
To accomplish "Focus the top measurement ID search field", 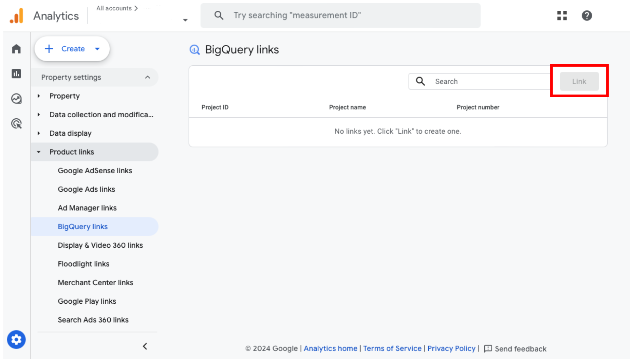I will click(x=340, y=15).
